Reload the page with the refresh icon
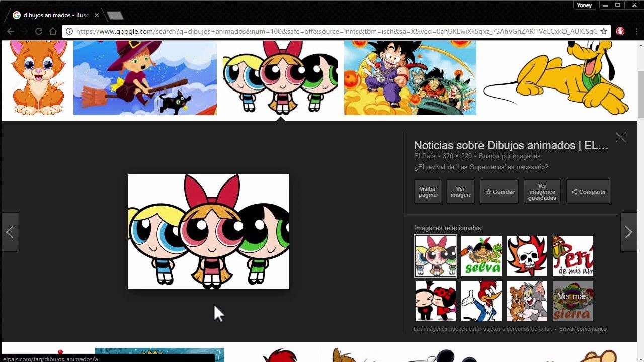Viewport: 644px width, 362px height. point(38,31)
